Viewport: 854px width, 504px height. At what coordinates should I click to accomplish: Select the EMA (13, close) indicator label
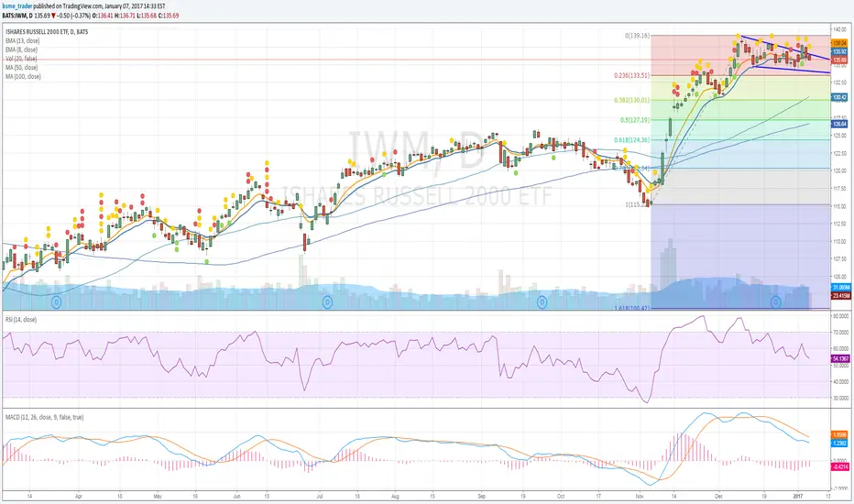point(22,41)
